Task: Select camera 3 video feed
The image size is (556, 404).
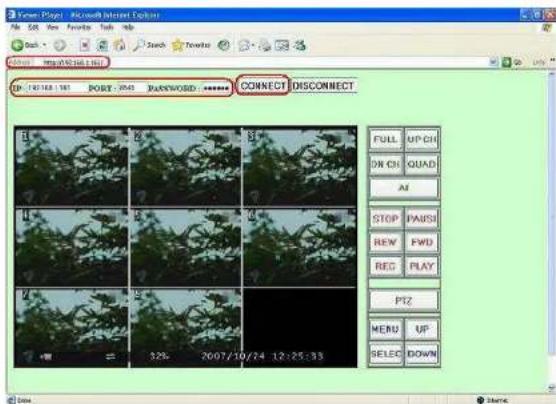Action: point(300,167)
